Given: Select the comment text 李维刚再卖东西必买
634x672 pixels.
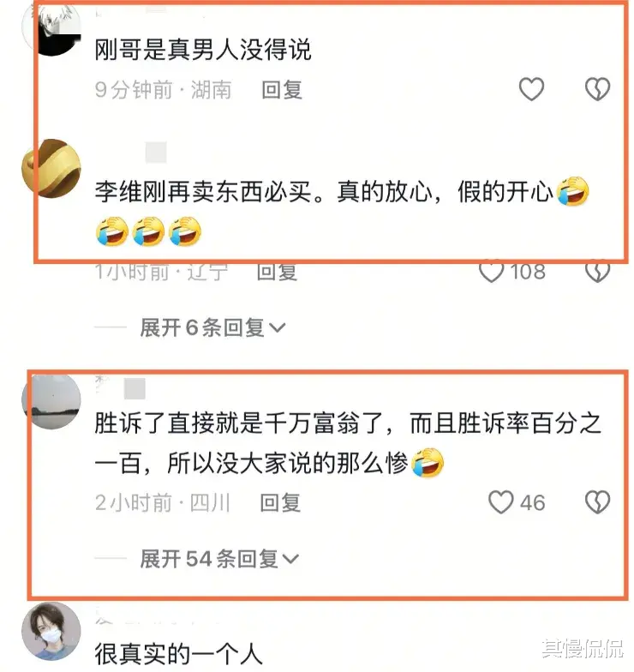Looking at the screenshot, I should pos(203,192).
